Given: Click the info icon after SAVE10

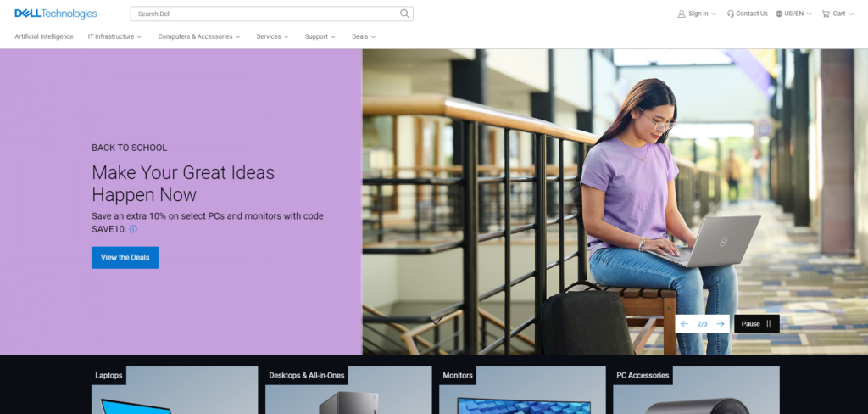Looking at the screenshot, I should (x=133, y=229).
